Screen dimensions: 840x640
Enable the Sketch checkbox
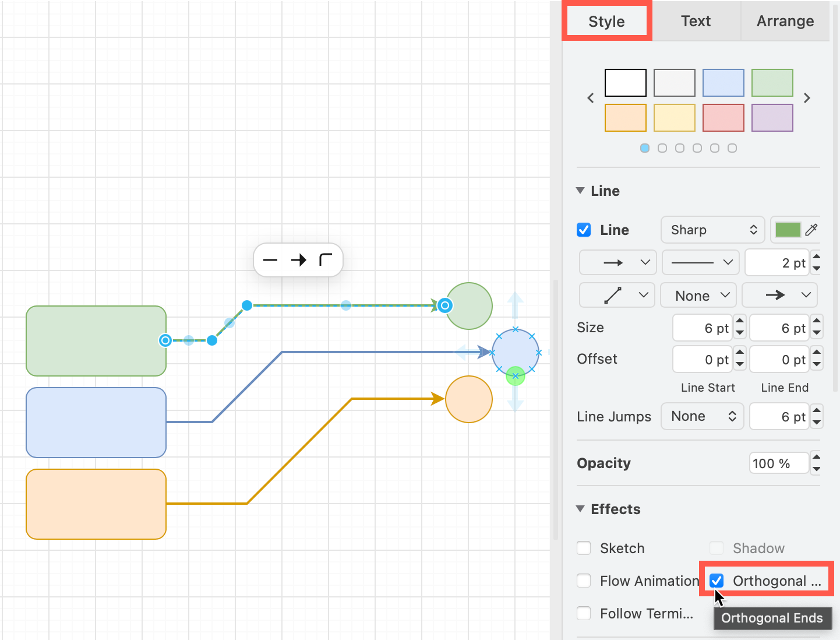584,548
